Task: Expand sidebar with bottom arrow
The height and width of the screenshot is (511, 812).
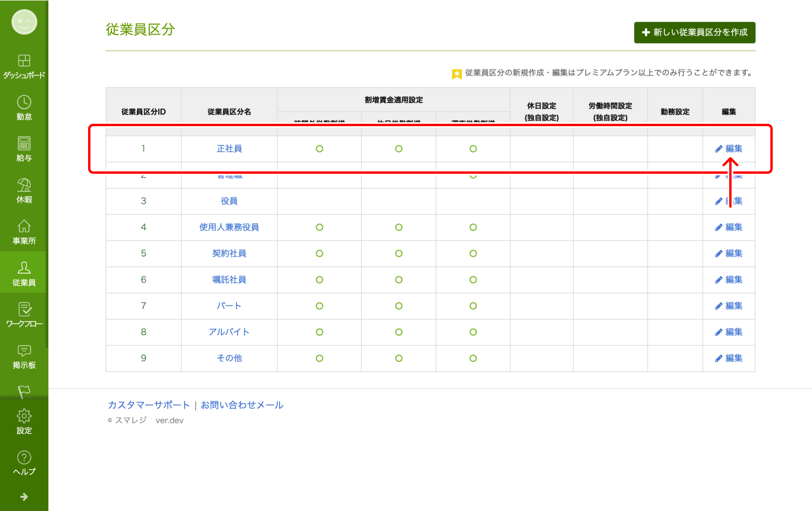Action: click(24, 497)
